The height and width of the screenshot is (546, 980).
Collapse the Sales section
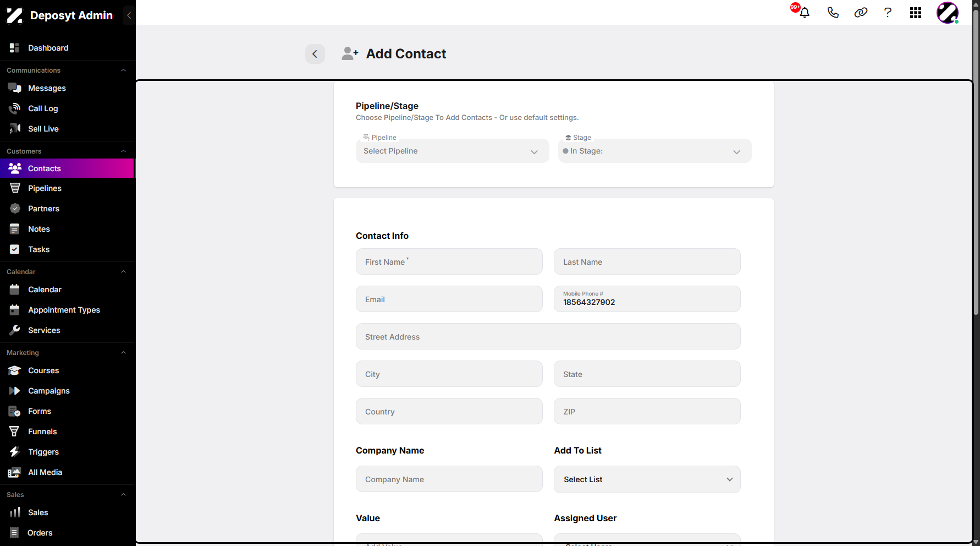tap(124, 495)
